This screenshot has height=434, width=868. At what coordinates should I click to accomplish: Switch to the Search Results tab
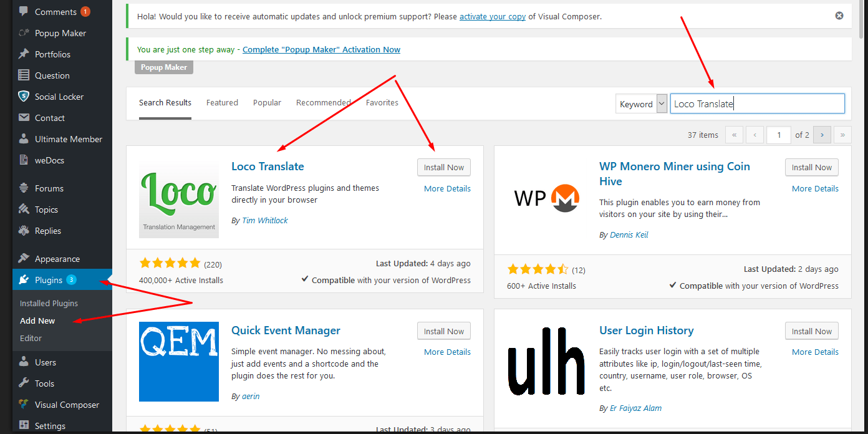[x=165, y=103]
